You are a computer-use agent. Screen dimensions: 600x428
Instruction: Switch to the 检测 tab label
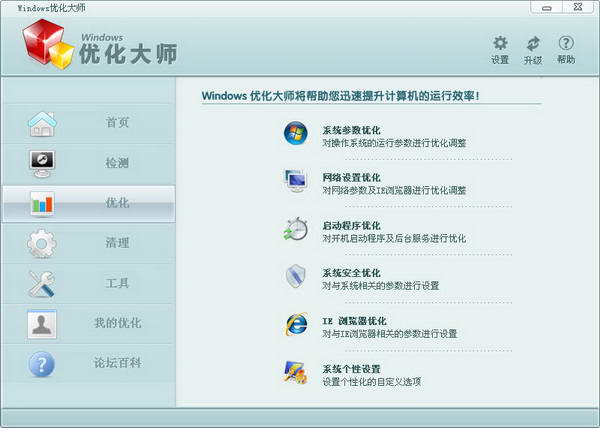[117, 163]
